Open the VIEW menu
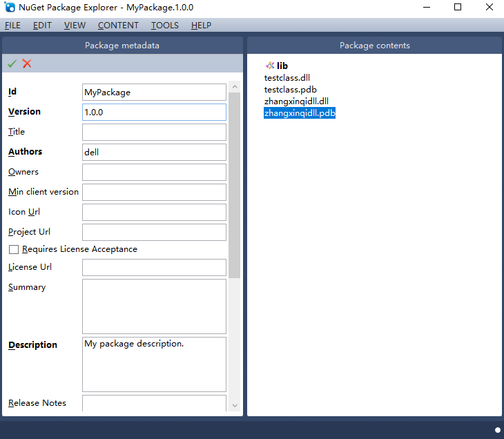Viewport: 504px width, 439px height. pos(75,26)
